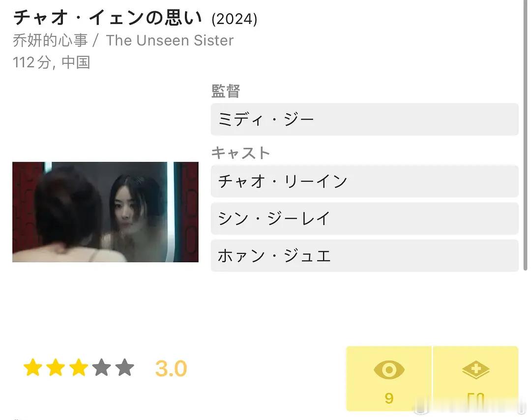
Task: Select the third yellow star
Action: [79, 367]
